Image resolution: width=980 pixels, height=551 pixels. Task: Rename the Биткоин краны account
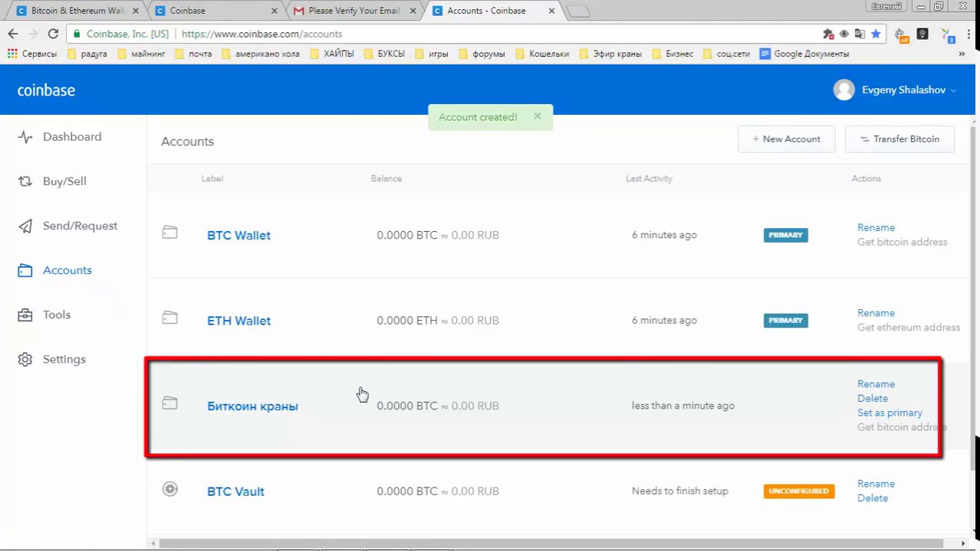pyautogui.click(x=876, y=384)
